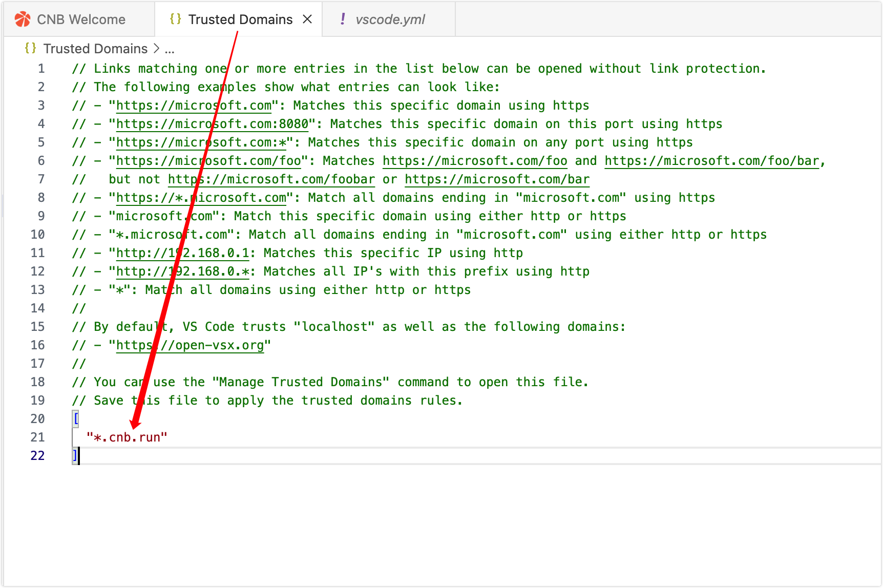The width and height of the screenshot is (883, 588).
Task: Follow the https://open-vsx.org link
Action: tap(190, 345)
